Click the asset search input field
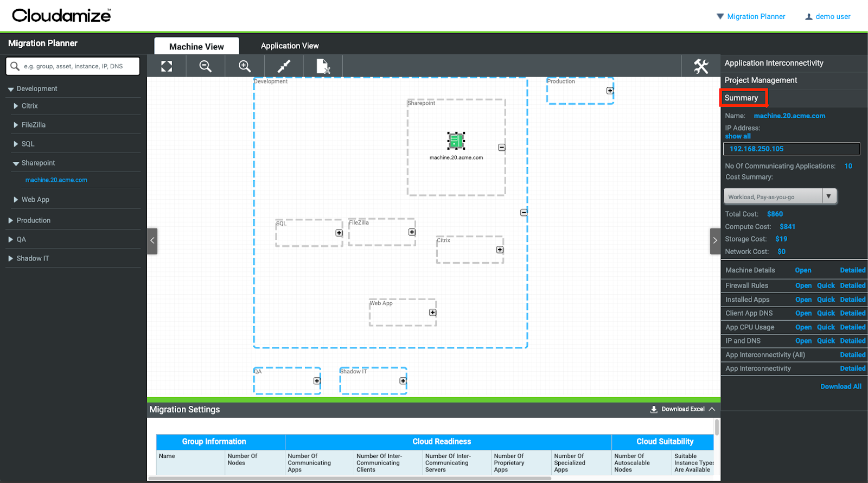 click(79, 66)
